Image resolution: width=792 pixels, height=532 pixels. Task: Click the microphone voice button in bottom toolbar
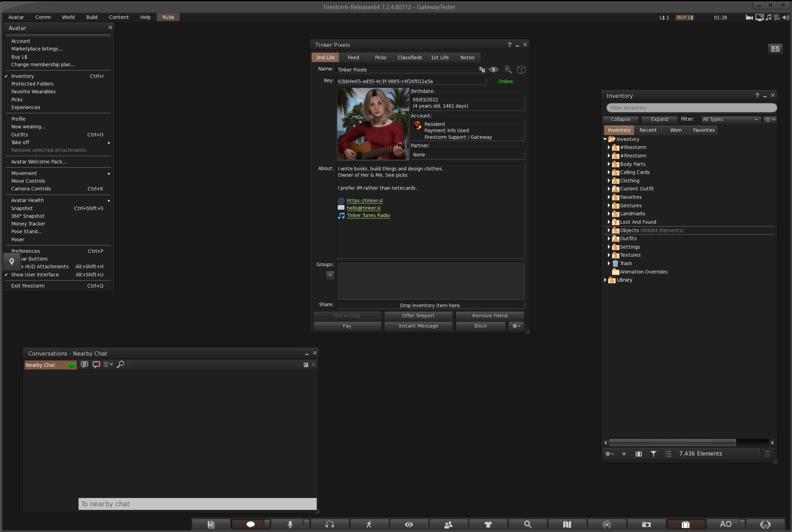click(290, 524)
